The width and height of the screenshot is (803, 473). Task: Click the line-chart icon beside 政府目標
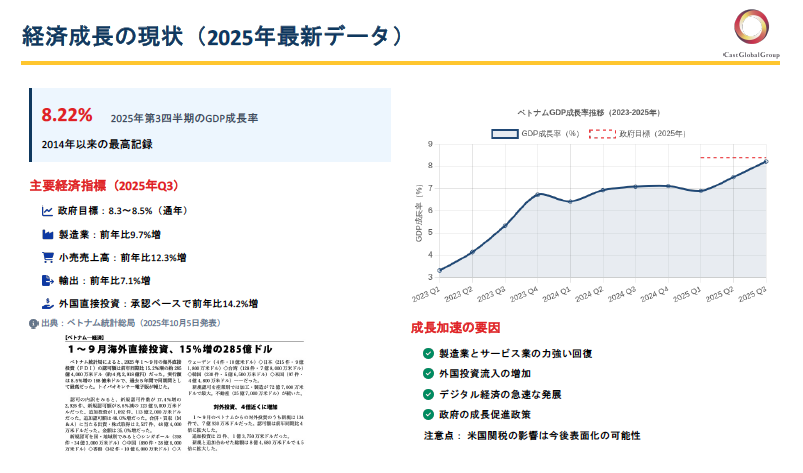click(x=47, y=211)
